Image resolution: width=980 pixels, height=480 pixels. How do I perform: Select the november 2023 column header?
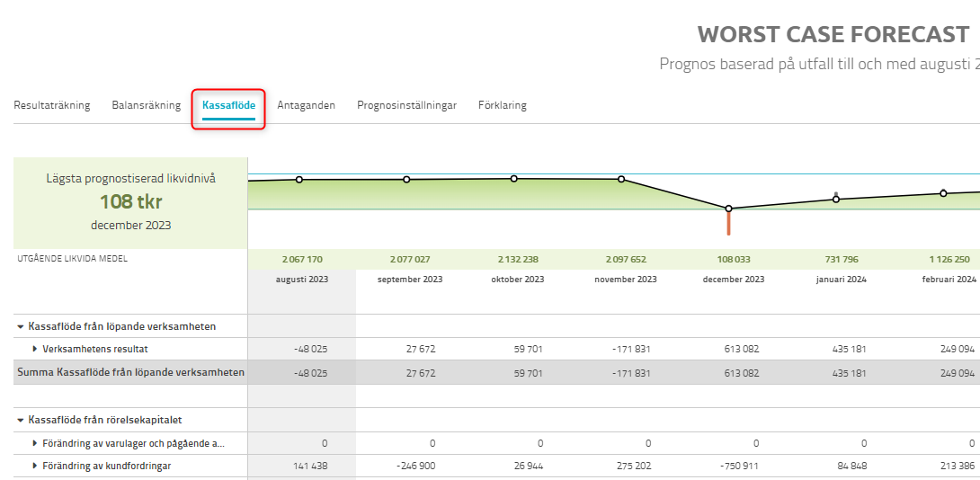(626, 280)
